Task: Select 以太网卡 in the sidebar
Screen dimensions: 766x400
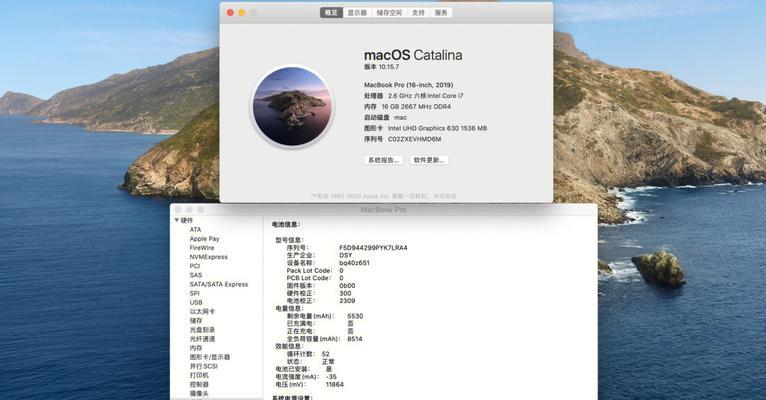Action: click(202, 312)
